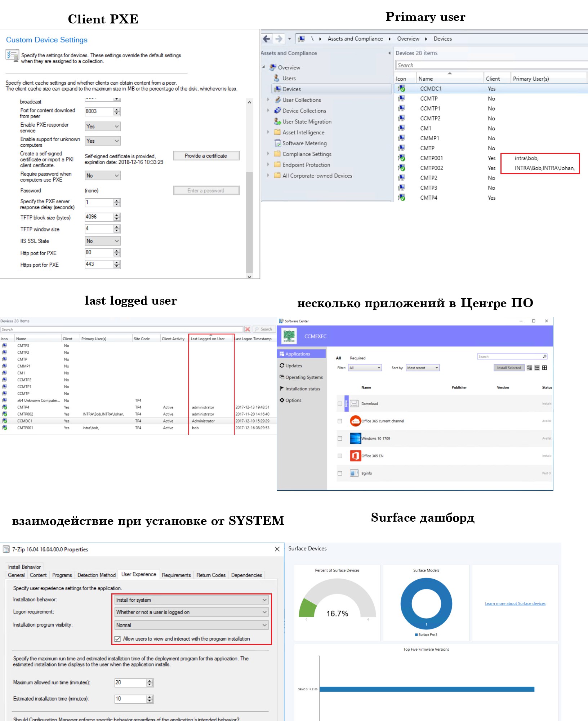Increase Maximum allowed run time stepper

150,681
